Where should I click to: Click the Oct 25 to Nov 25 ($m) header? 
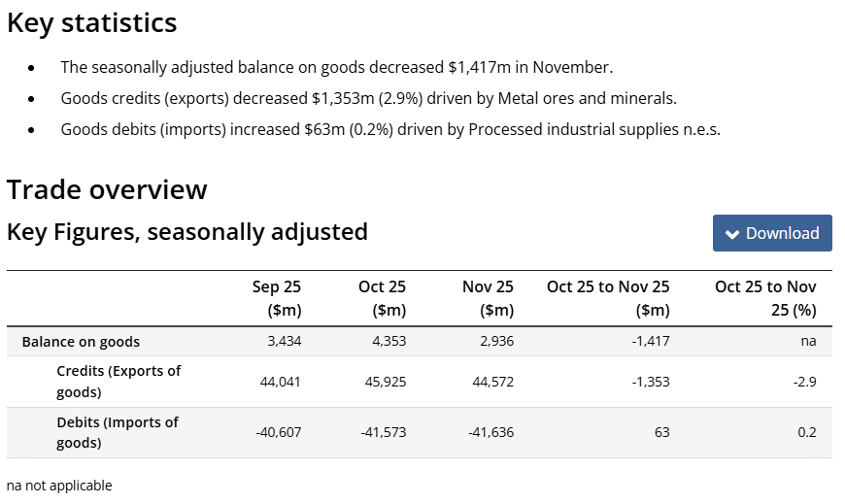(x=608, y=298)
